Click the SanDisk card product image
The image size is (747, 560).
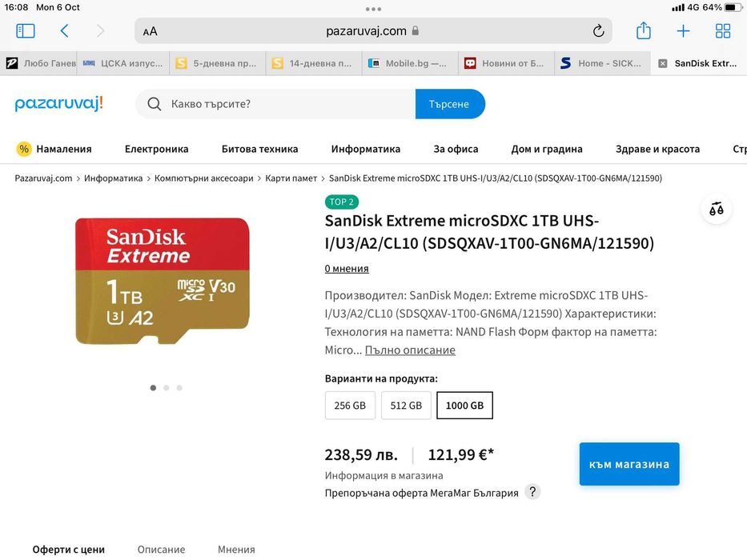163,281
